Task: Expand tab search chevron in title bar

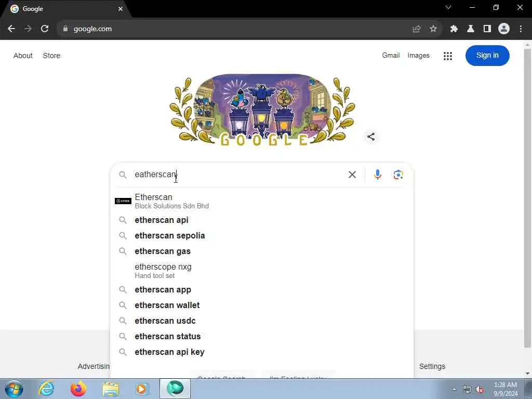Action: [448, 7]
